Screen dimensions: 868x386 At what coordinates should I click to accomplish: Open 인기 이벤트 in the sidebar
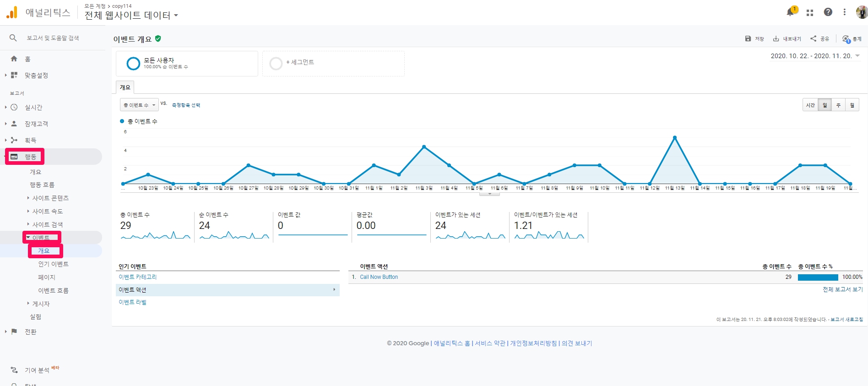point(53,264)
